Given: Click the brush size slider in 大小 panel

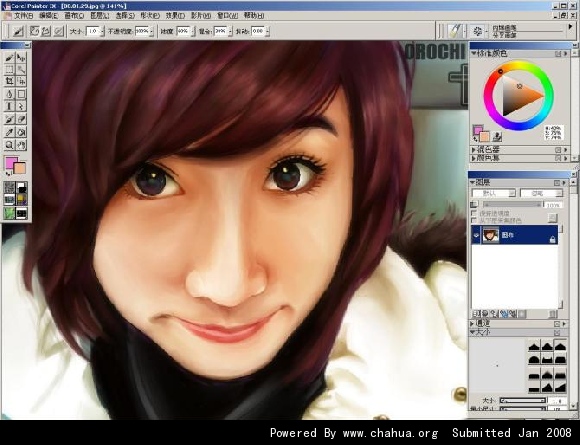Looking at the screenshot, I should click(522, 400).
